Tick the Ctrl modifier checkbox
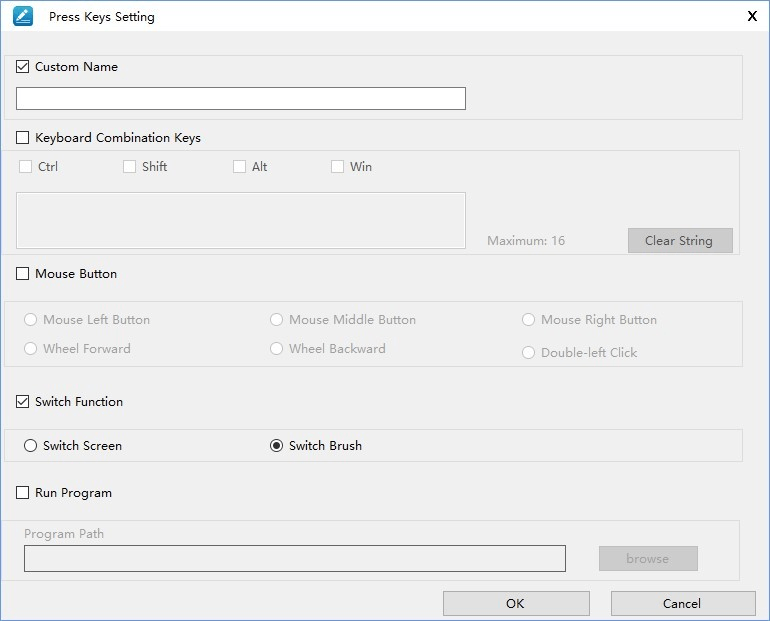 click(26, 167)
